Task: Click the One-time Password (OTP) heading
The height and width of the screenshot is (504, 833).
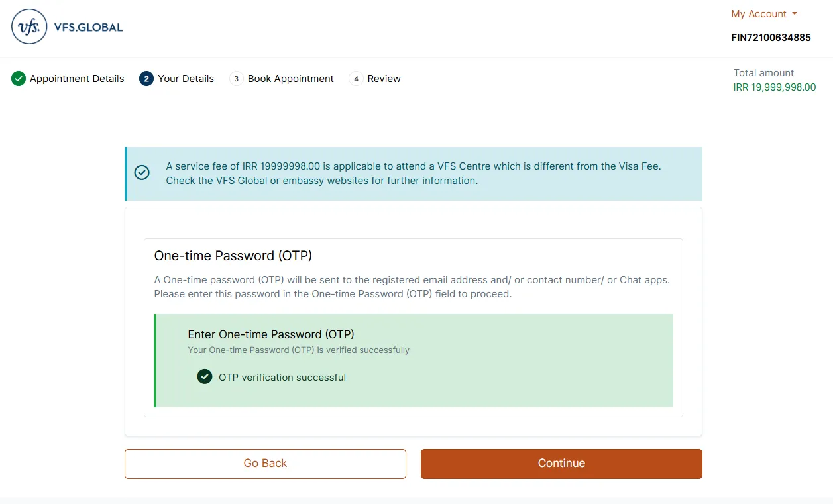Action: pos(233,256)
